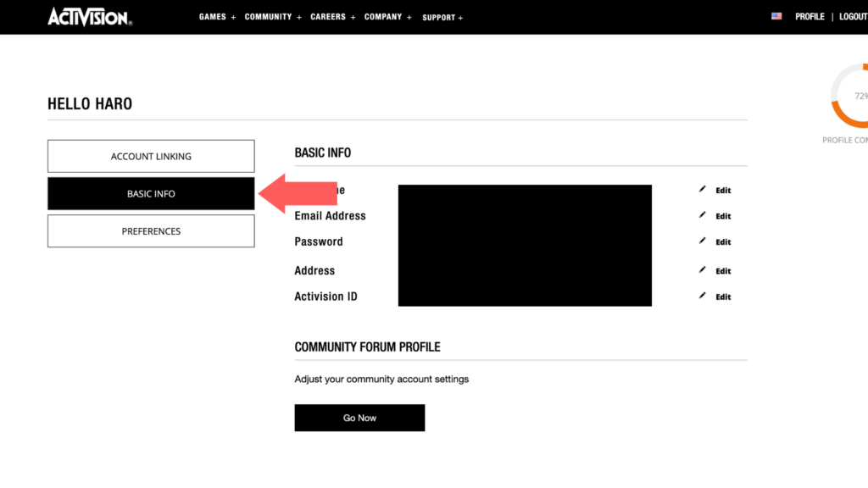868x488 pixels.
Task: Click the Activision logo
Action: tap(90, 17)
